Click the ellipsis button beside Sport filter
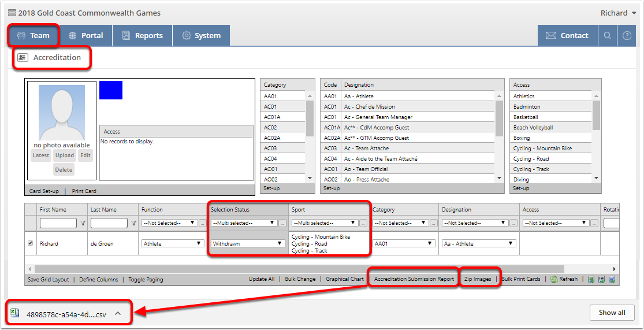Screen dimensions: 644x330 [x=363, y=223]
